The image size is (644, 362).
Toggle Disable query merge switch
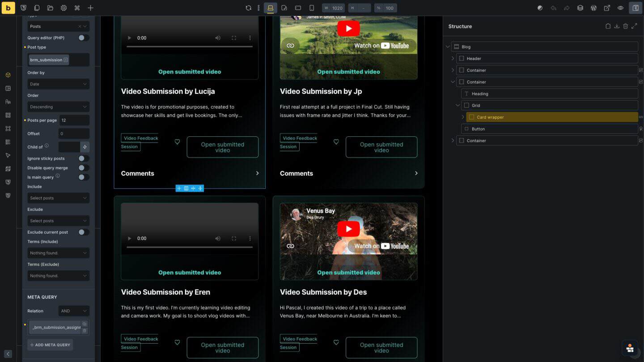(x=83, y=168)
